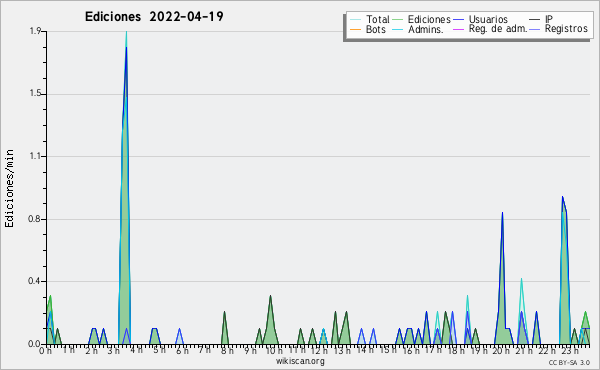The image size is (600, 370).
Task: Click the '20 h' x-axis label
Action: [500, 351]
